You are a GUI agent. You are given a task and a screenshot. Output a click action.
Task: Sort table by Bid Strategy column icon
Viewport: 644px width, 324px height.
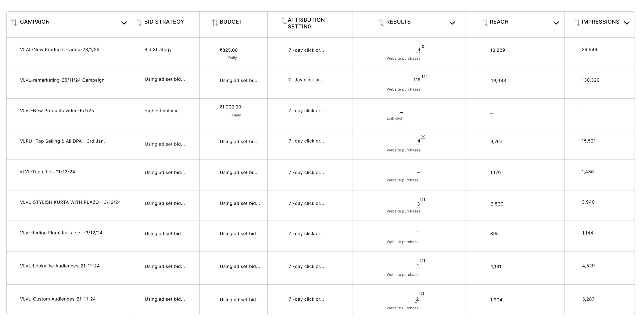139,23
